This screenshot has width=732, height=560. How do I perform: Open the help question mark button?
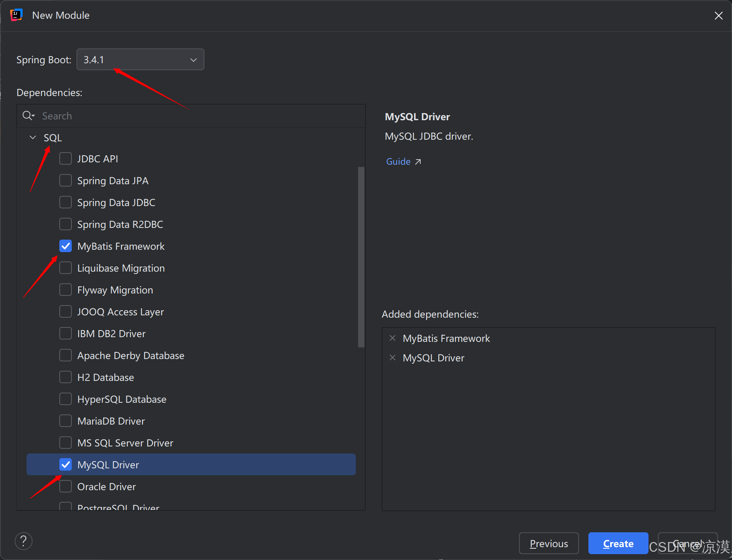click(x=23, y=541)
